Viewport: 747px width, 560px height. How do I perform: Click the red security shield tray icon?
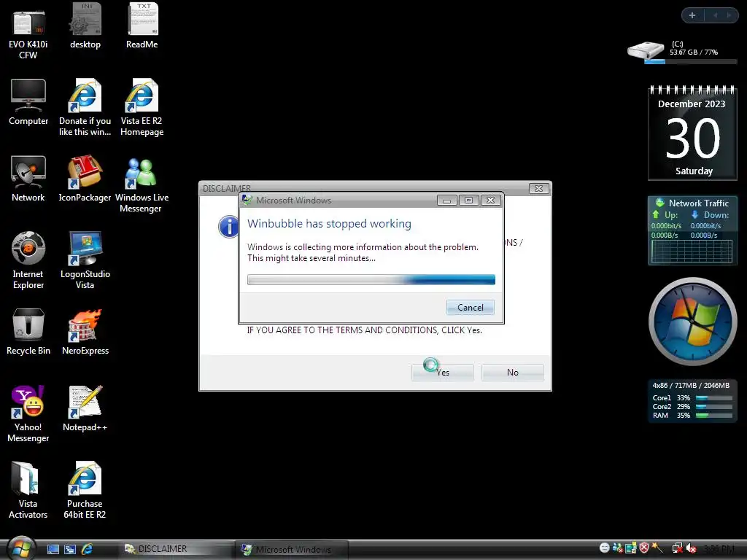click(x=644, y=548)
